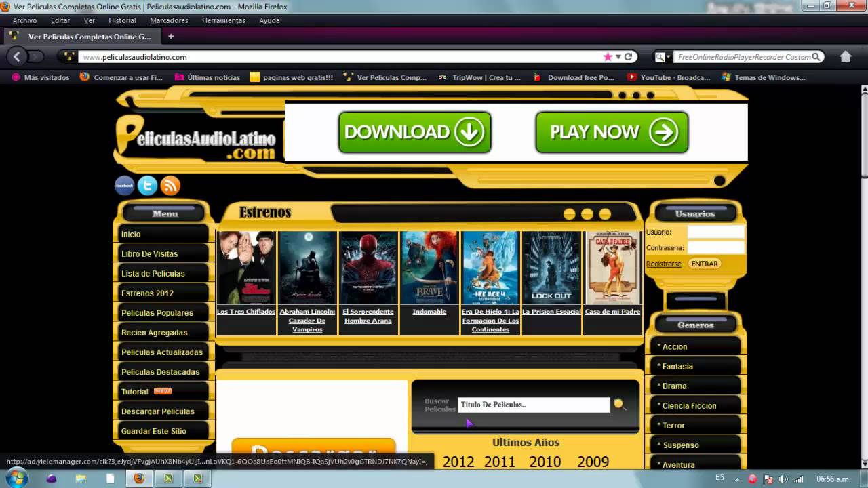Viewport: 868px width, 488px height.
Task: Click the volume icon in system tray
Action: (783, 479)
